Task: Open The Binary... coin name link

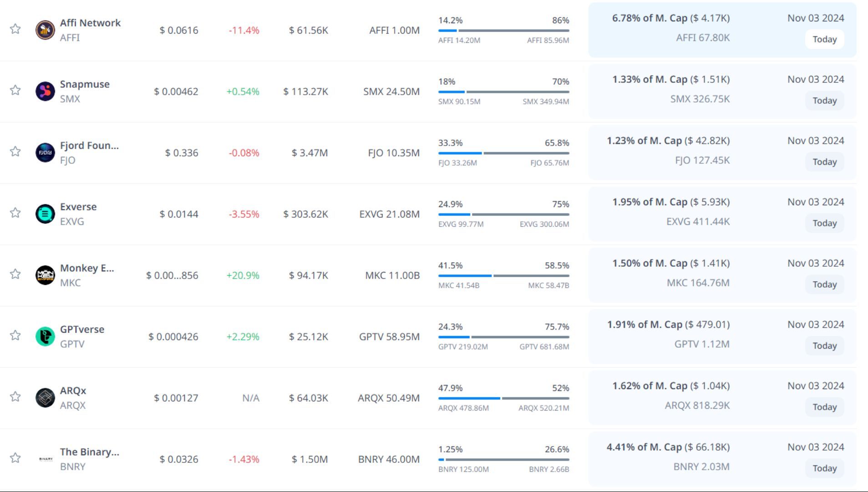Action: (x=89, y=452)
